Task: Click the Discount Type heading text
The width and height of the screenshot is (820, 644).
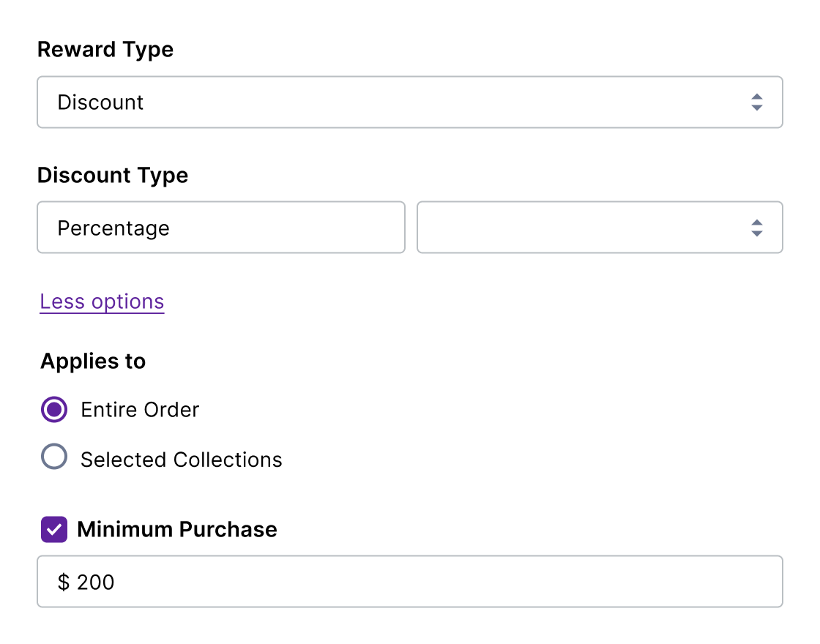Action: coord(113,176)
